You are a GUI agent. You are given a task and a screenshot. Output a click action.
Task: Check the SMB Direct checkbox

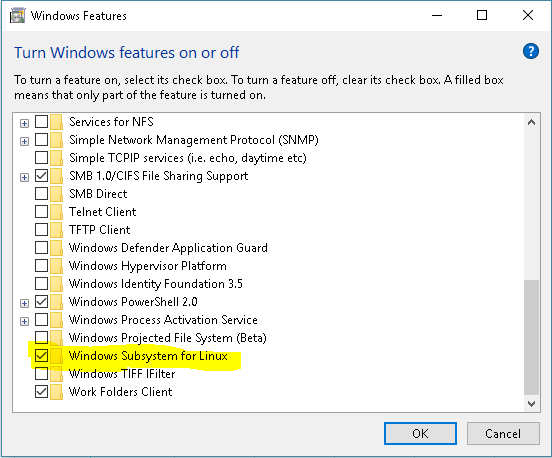point(42,194)
